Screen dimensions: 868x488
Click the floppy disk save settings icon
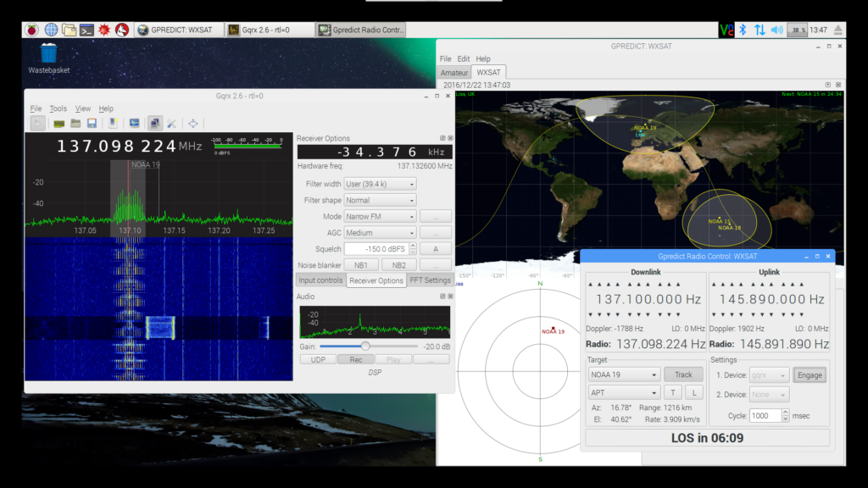(x=93, y=124)
